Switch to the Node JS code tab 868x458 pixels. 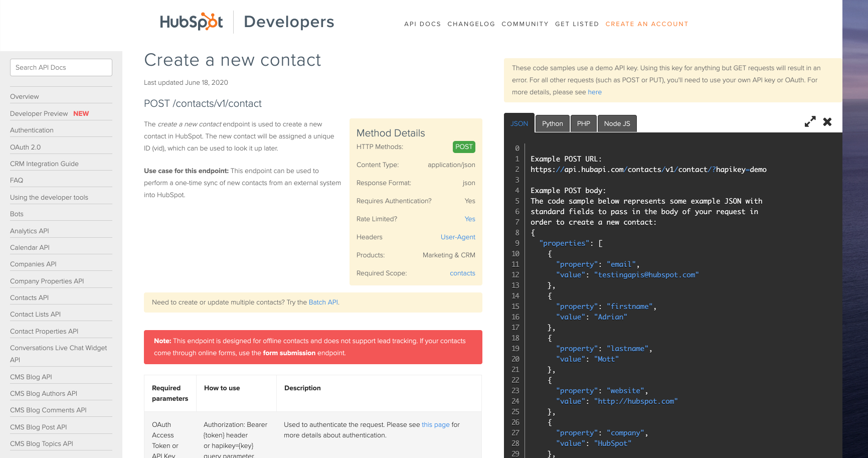tap(617, 123)
